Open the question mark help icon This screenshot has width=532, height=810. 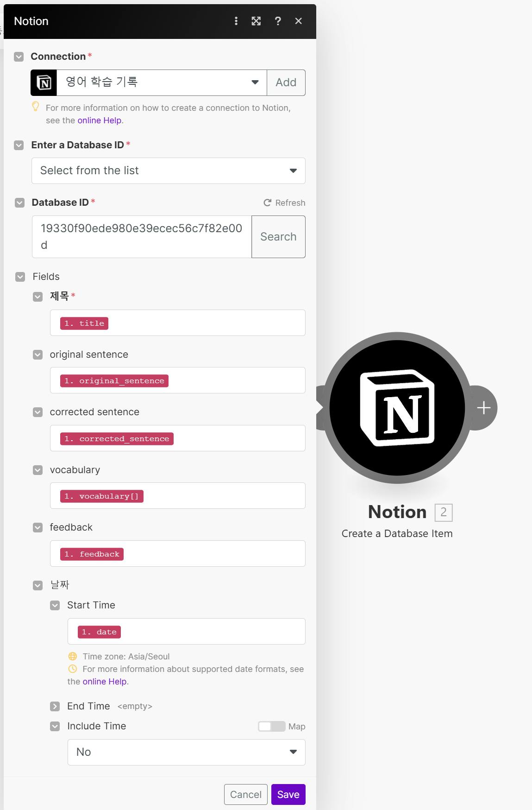click(x=278, y=21)
